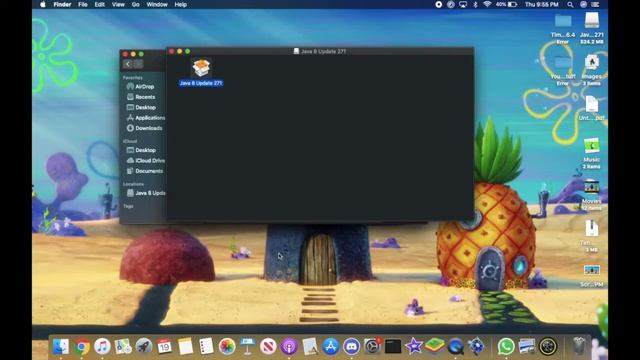This screenshot has height=360, width=640.
Task: Open Calendar from the Dock
Action: pos(164,347)
